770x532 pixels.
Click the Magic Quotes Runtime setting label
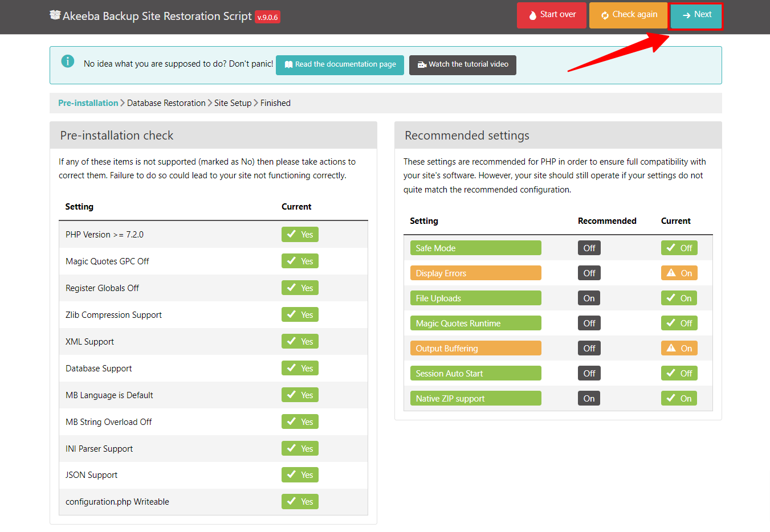[475, 323]
